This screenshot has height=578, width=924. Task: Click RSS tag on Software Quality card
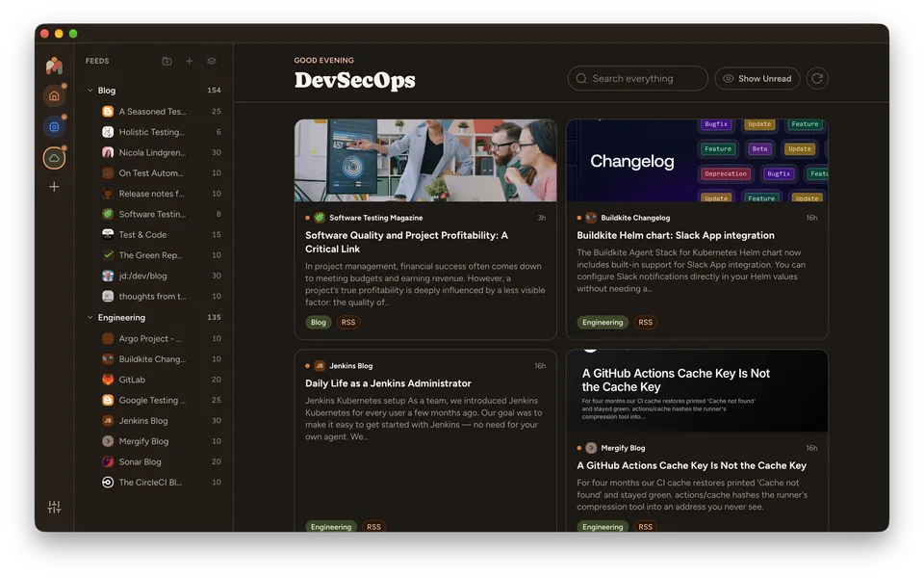(x=348, y=322)
